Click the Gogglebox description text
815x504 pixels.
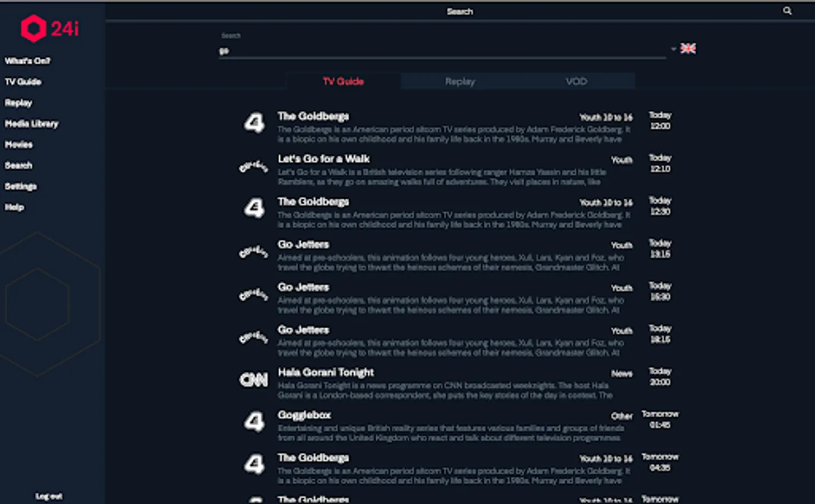click(x=451, y=433)
